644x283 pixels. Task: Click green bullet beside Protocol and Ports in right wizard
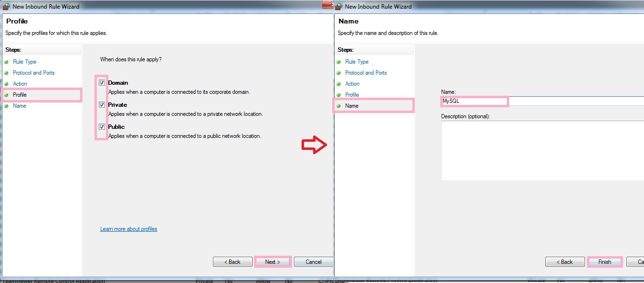339,73
